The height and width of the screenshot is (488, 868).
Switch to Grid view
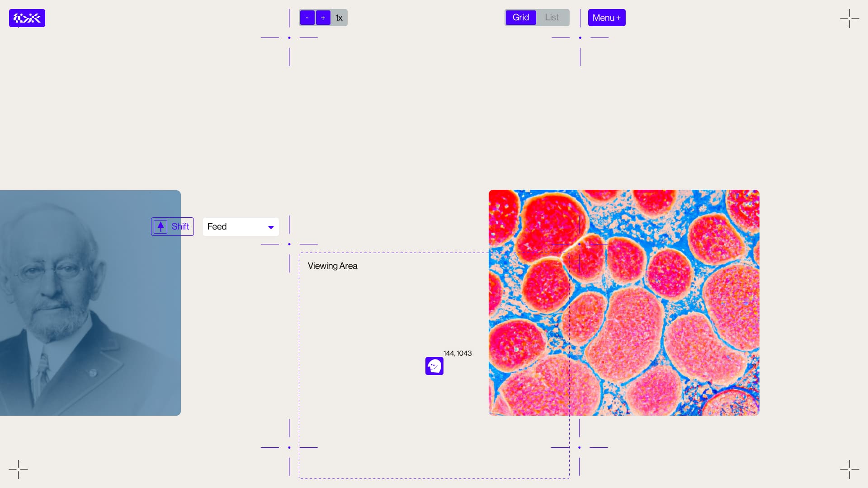(x=520, y=18)
